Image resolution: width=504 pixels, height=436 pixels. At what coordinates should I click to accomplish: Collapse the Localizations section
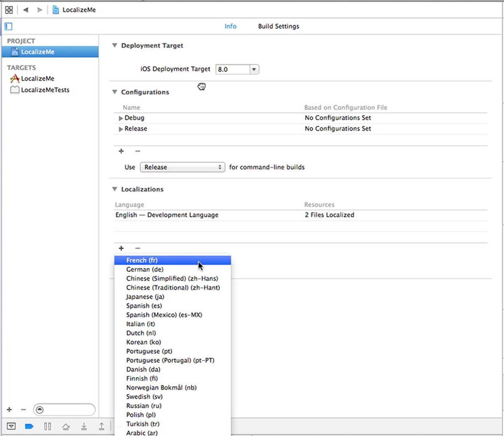tap(114, 189)
